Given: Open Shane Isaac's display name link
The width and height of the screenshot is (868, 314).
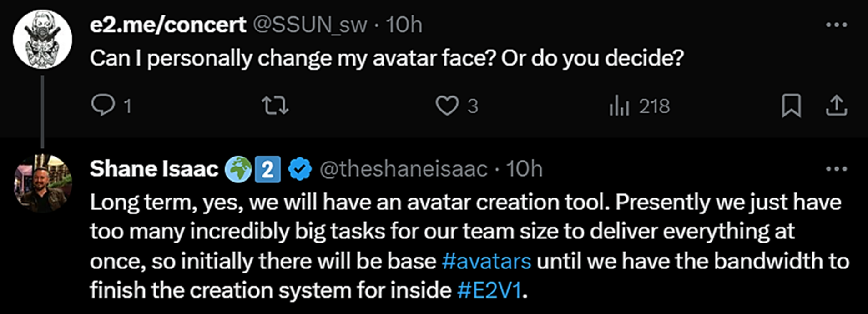Looking at the screenshot, I should 154,169.
